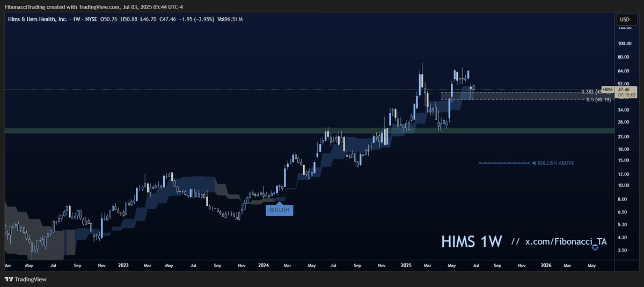Click the 22.00 price scale label
This screenshot has height=287, width=644.
[625, 136]
